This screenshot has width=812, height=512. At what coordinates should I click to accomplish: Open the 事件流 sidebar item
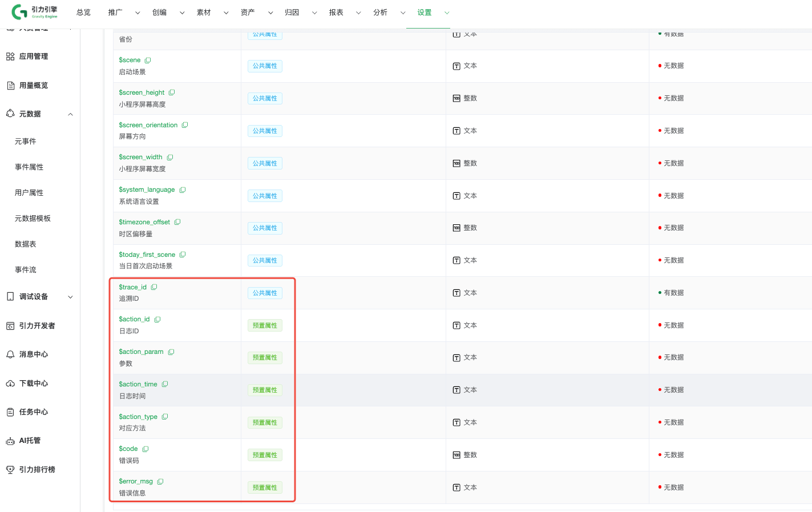pyautogui.click(x=26, y=270)
